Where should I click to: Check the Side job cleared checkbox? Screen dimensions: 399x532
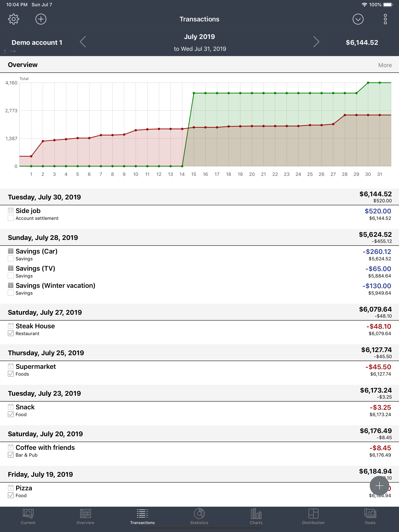[11, 218]
